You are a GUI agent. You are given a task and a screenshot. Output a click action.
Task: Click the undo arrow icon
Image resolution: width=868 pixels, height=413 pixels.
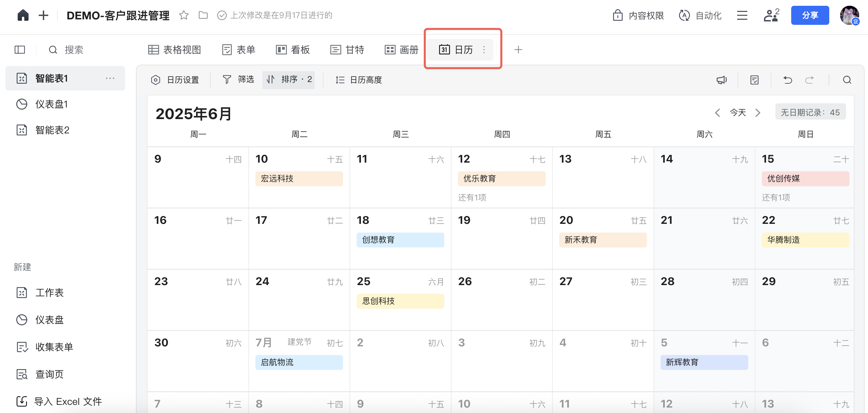787,80
